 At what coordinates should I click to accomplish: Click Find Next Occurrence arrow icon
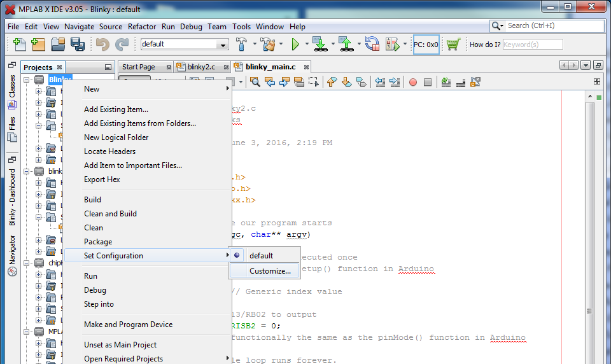pyautogui.click(x=284, y=82)
